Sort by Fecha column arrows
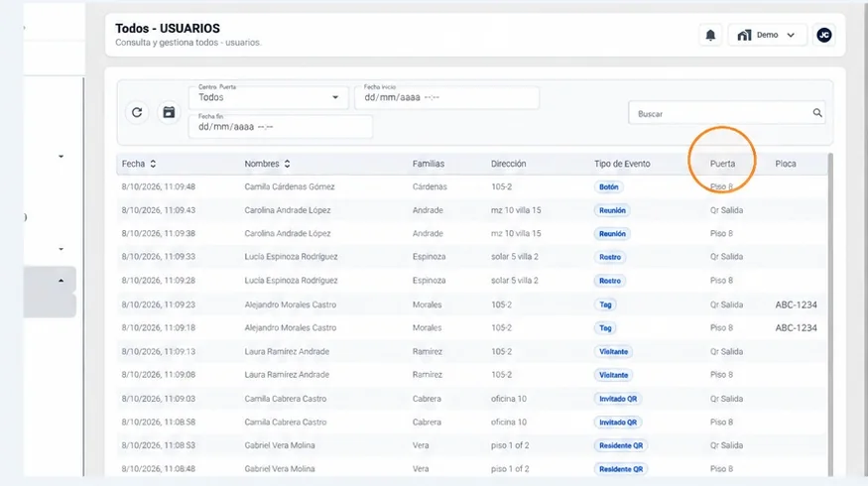Image resolution: width=868 pixels, height=486 pixels. [153, 164]
